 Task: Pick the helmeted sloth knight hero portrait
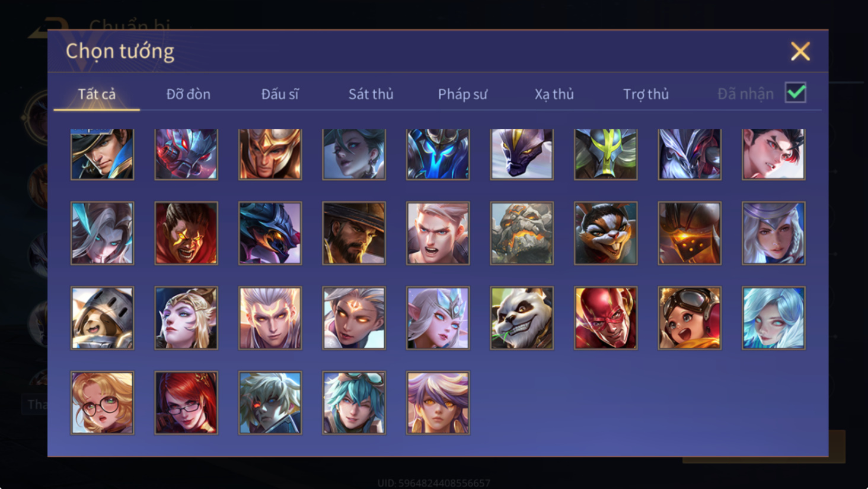coord(102,318)
